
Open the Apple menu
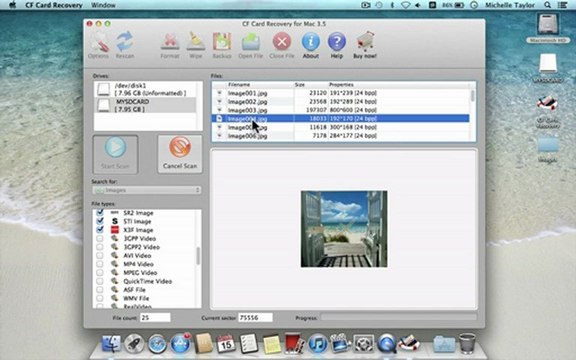point(12,5)
